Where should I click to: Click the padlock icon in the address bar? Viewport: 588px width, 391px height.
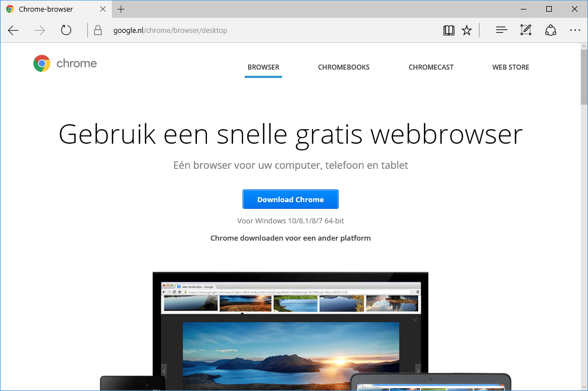[98, 31]
